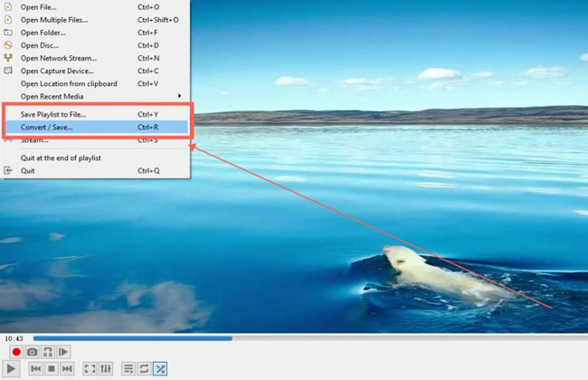
Task: Stop playback with the square button
Action: (x=52, y=369)
